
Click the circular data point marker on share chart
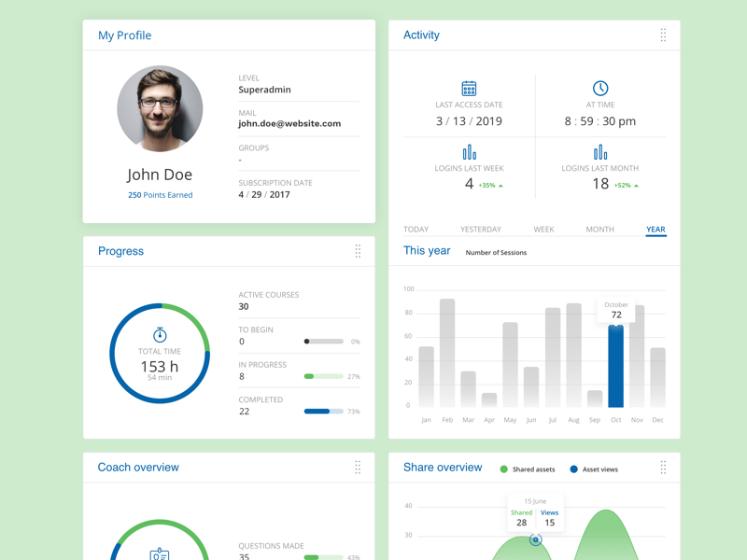coord(535,539)
